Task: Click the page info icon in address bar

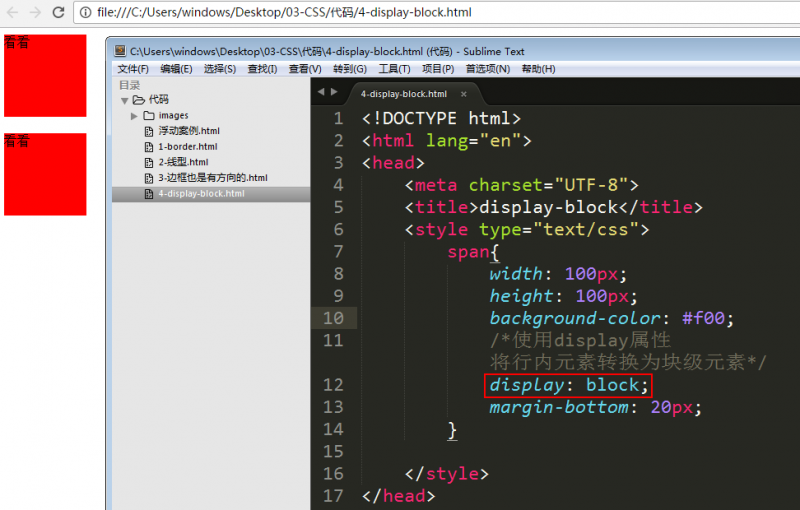Action: click(x=85, y=13)
